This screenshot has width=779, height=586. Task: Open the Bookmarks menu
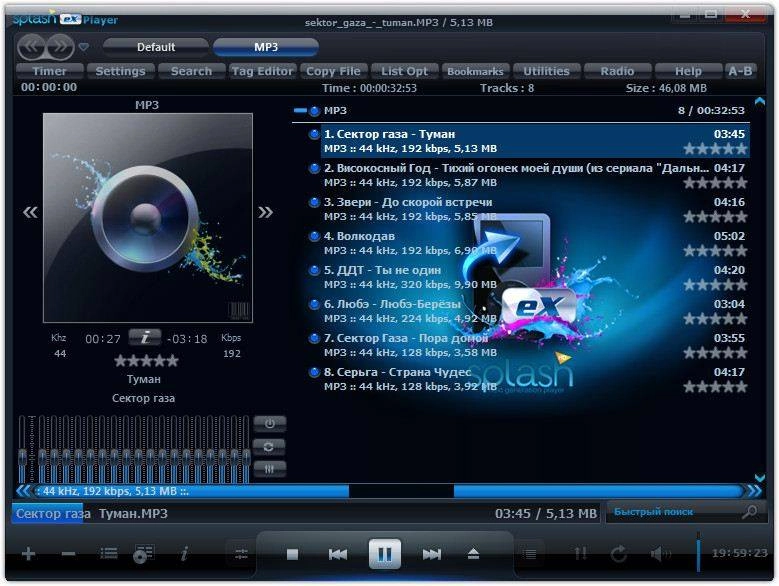(x=475, y=71)
